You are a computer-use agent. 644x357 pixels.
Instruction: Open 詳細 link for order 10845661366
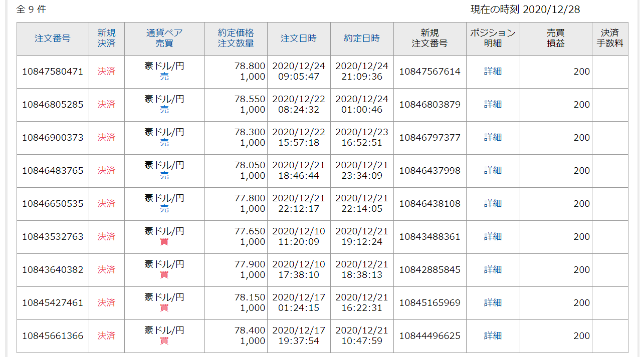tap(493, 336)
